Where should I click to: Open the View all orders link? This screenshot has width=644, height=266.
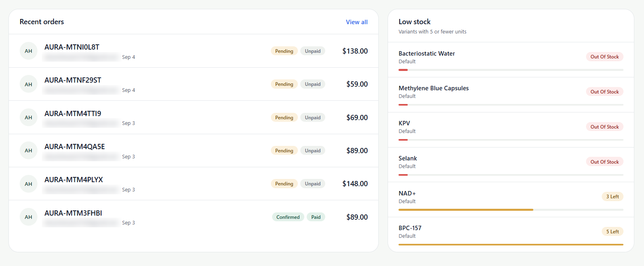[x=357, y=22]
